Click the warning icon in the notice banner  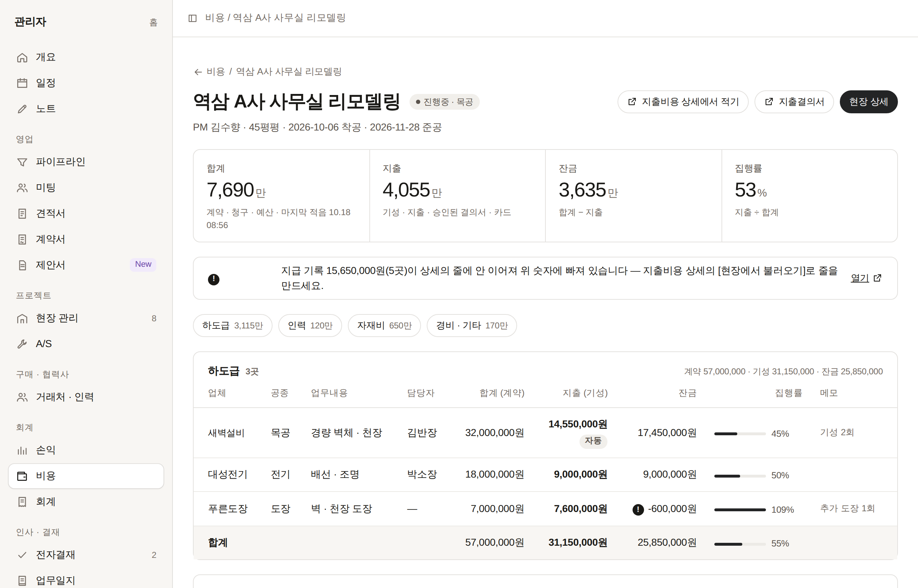coord(214,280)
